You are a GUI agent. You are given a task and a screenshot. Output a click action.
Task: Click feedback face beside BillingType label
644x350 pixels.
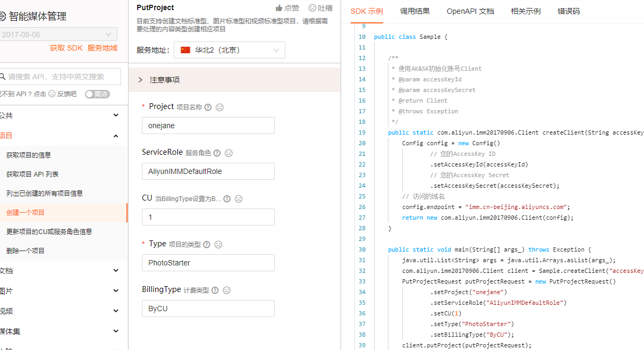(227, 290)
